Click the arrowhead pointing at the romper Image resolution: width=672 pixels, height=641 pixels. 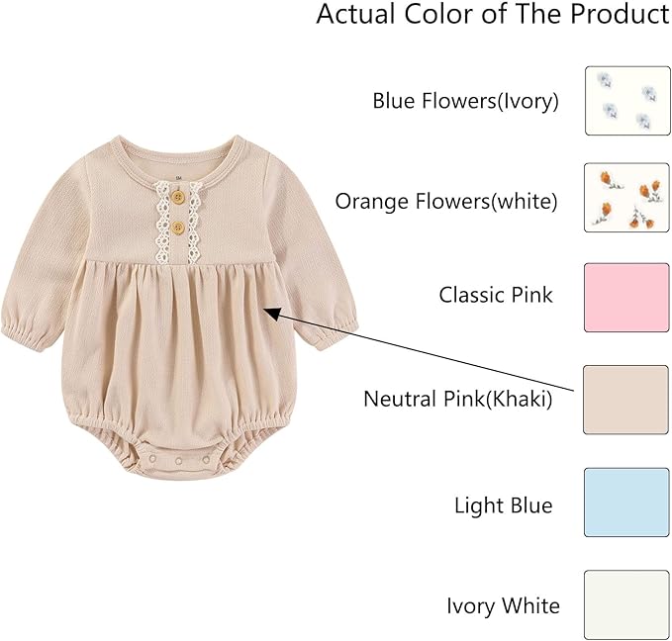tap(271, 313)
